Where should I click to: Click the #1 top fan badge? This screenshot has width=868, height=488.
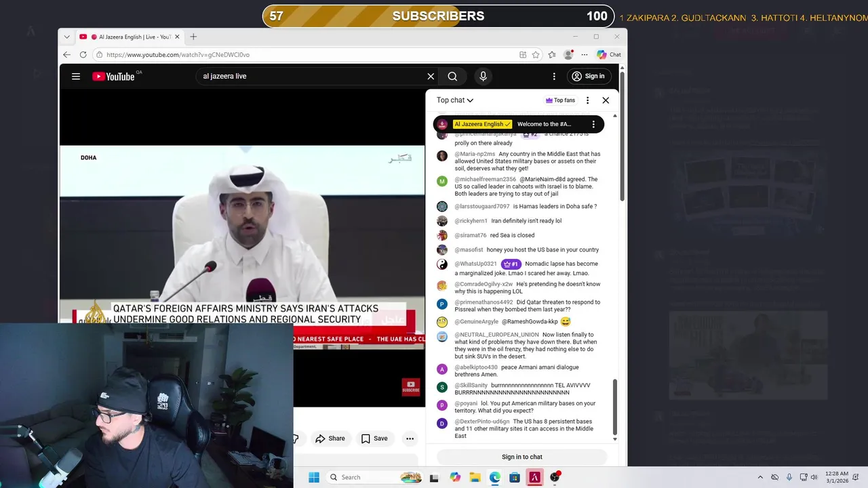pos(511,264)
